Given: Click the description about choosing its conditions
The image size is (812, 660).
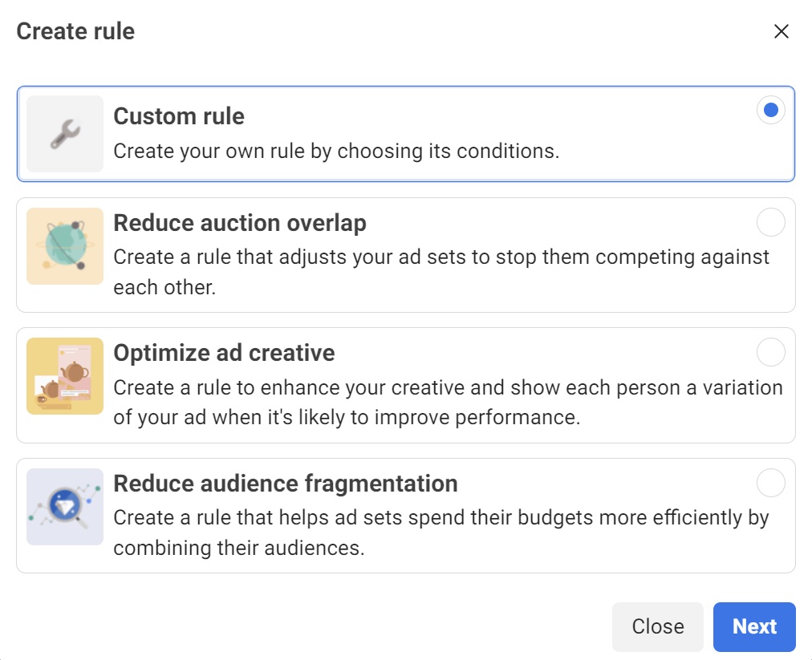Looking at the screenshot, I should 337,151.
